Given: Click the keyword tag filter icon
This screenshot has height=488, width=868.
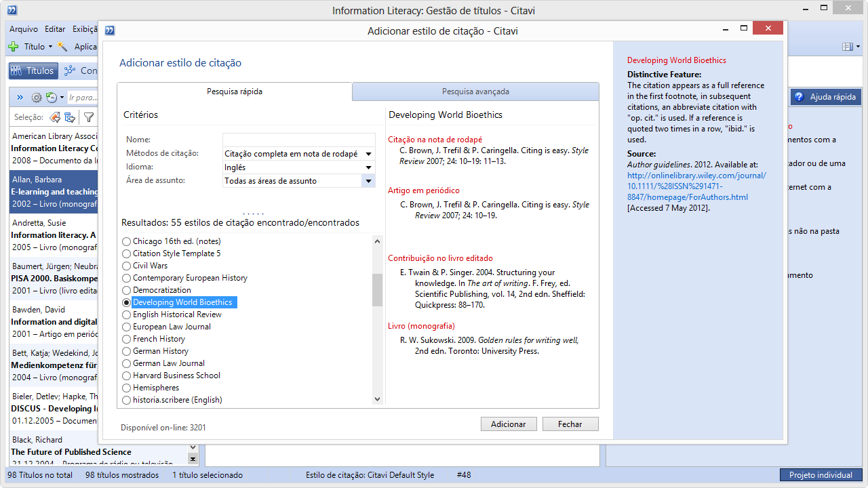Looking at the screenshot, I should 55,117.
